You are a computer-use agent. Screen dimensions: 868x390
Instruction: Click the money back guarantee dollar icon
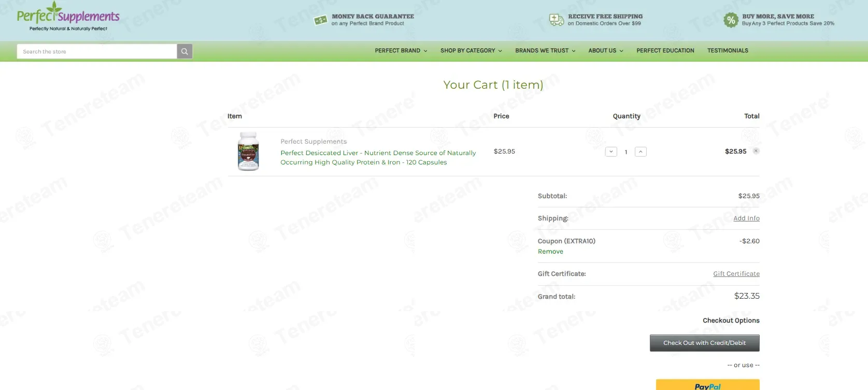tap(320, 20)
